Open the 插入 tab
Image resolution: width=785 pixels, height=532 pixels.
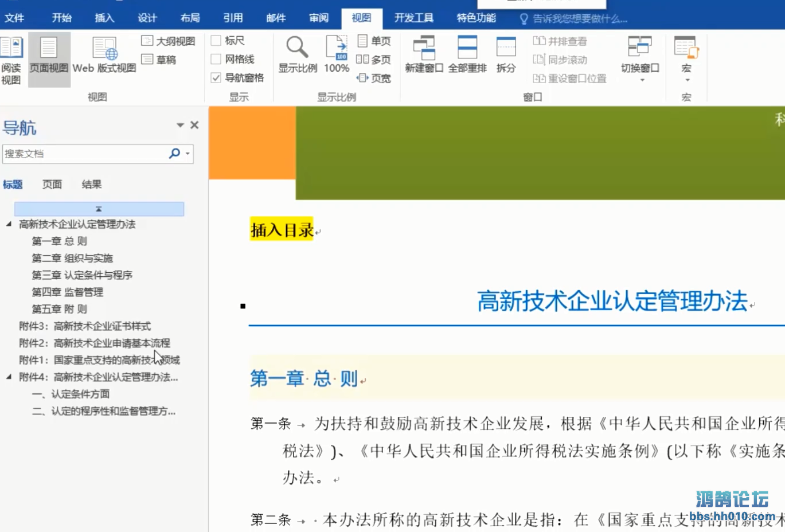[104, 18]
